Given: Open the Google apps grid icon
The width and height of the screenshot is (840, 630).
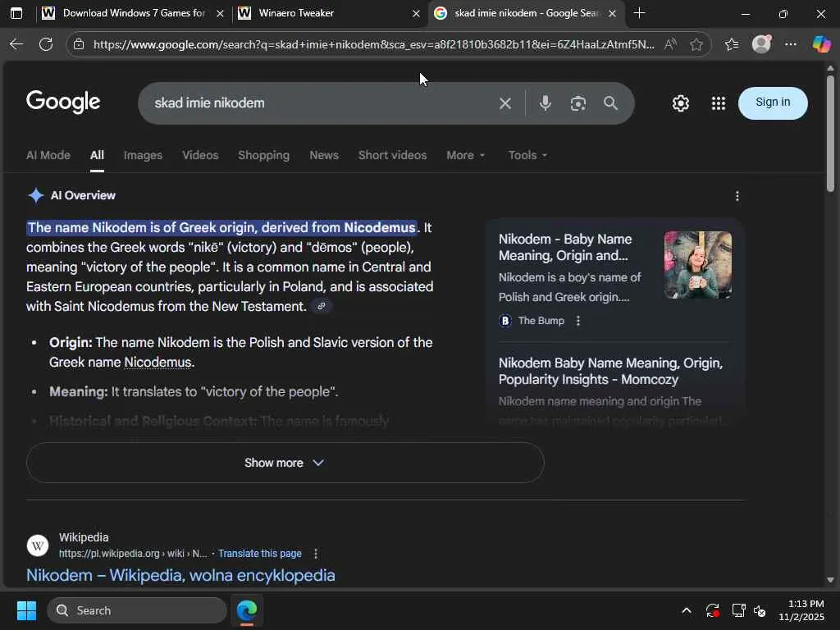Looking at the screenshot, I should coord(719,103).
